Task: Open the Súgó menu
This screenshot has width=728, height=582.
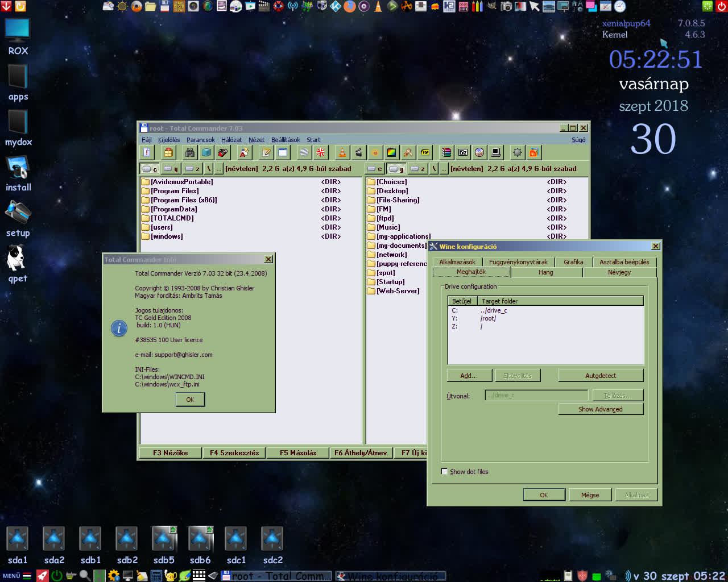Action: click(578, 140)
